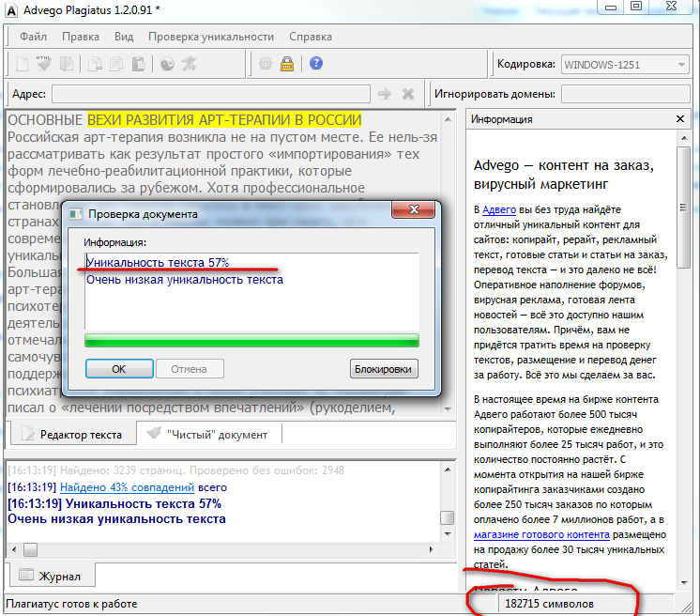Open the Вид menu
This screenshot has height=616, width=700.
(124, 37)
